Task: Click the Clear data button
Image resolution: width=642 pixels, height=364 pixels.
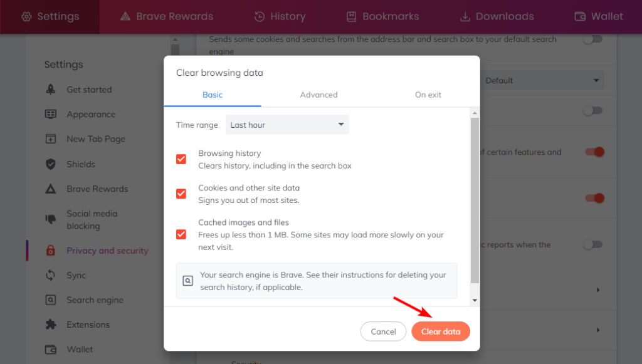Action: coord(441,331)
